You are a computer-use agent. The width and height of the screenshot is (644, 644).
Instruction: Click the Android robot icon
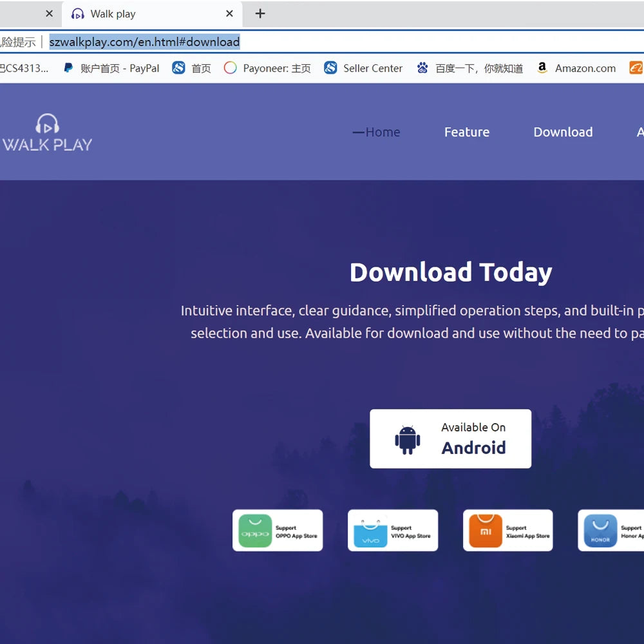click(x=407, y=440)
